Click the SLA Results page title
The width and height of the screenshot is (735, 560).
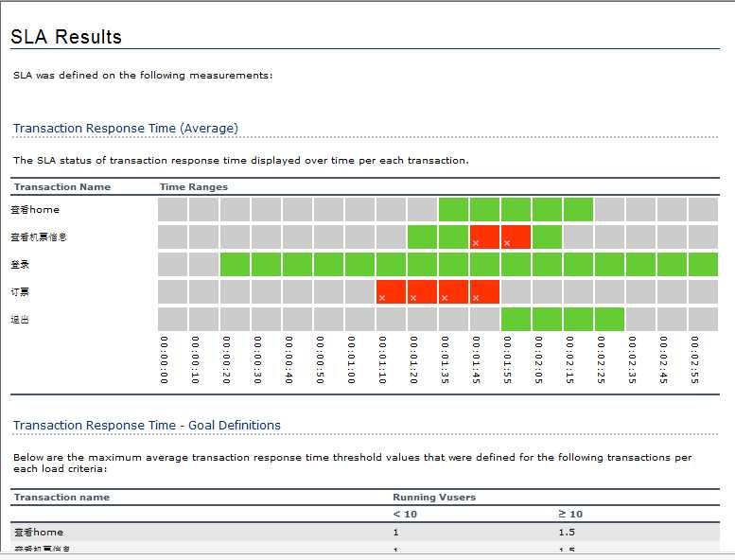tap(66, 37)
